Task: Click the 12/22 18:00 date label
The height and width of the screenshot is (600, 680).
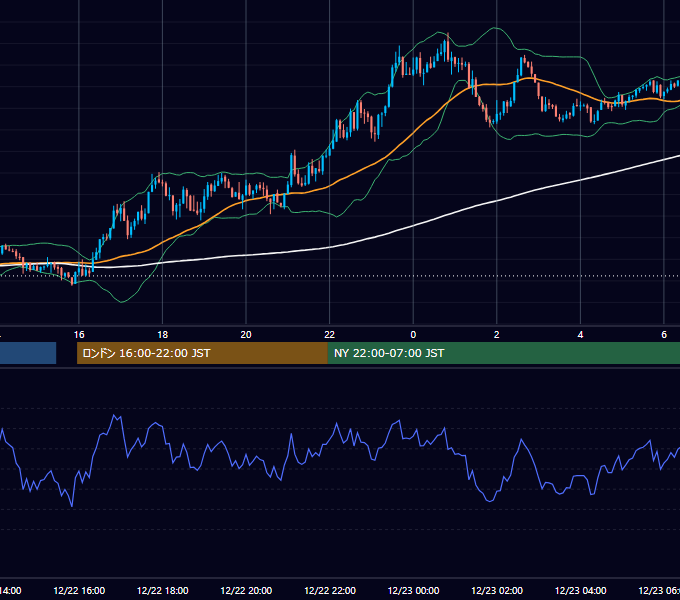Action: click(163, 590)
